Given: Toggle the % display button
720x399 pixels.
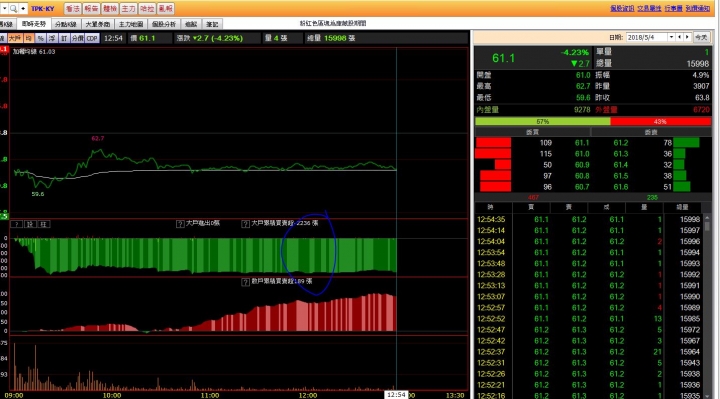Looking at the screenshot, I should 40,38.
